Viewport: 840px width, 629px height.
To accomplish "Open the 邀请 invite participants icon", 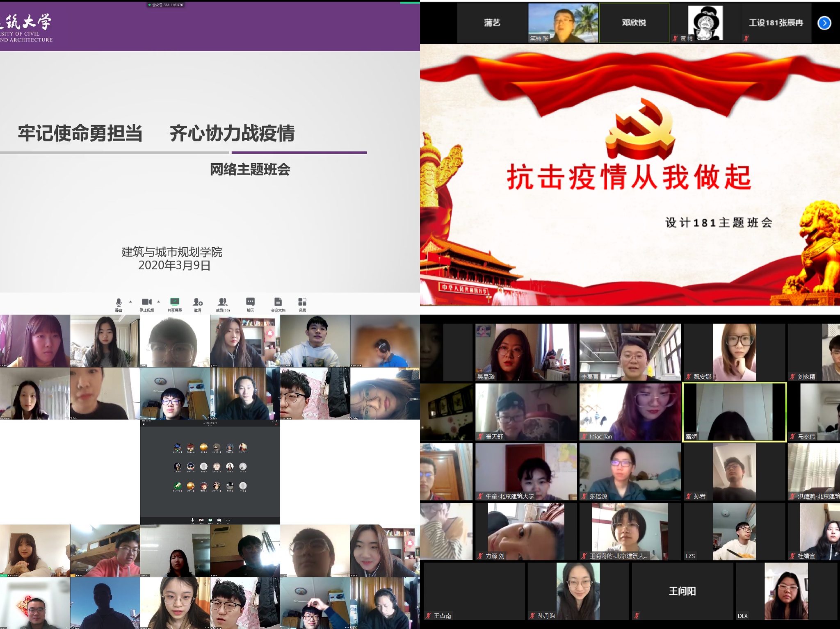I will [198, 303].
